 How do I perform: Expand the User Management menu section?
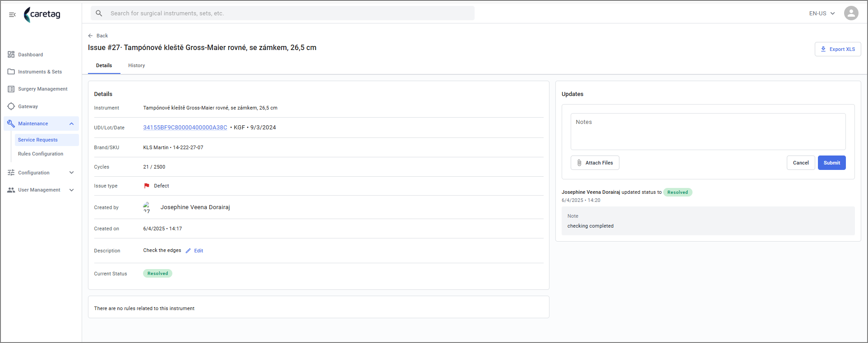pos(71,190)
